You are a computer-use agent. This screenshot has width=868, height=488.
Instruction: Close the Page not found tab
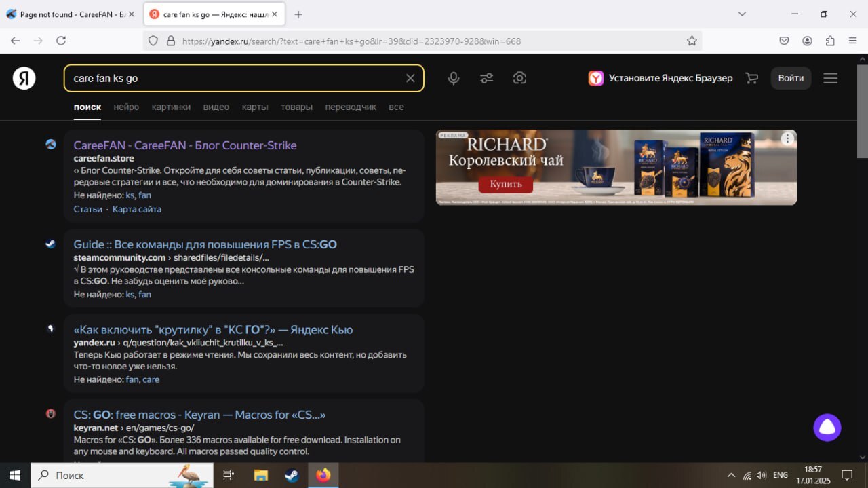coord(131,14)
